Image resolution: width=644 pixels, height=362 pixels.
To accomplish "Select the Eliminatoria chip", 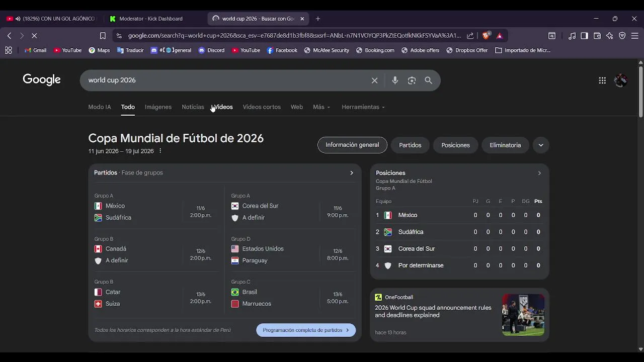I will click(505, 145).
